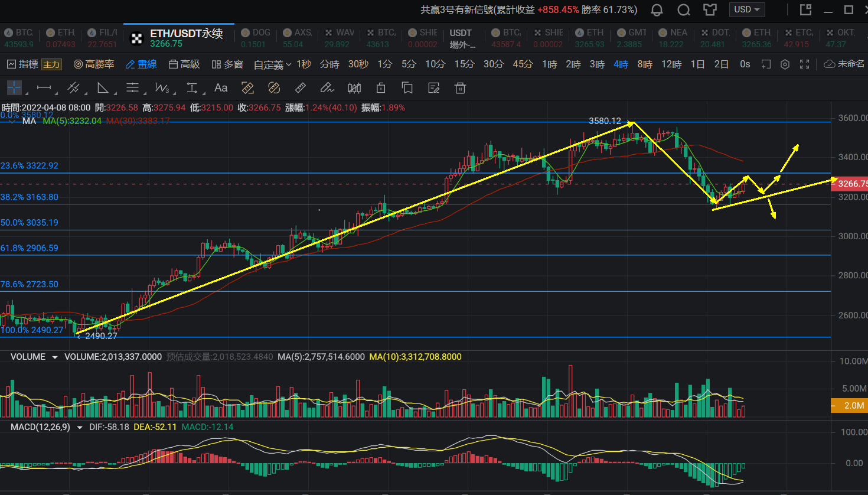Open the search magnifier icon
The width and height of the screenshot is (868, 495).
[x=684, y=10]
